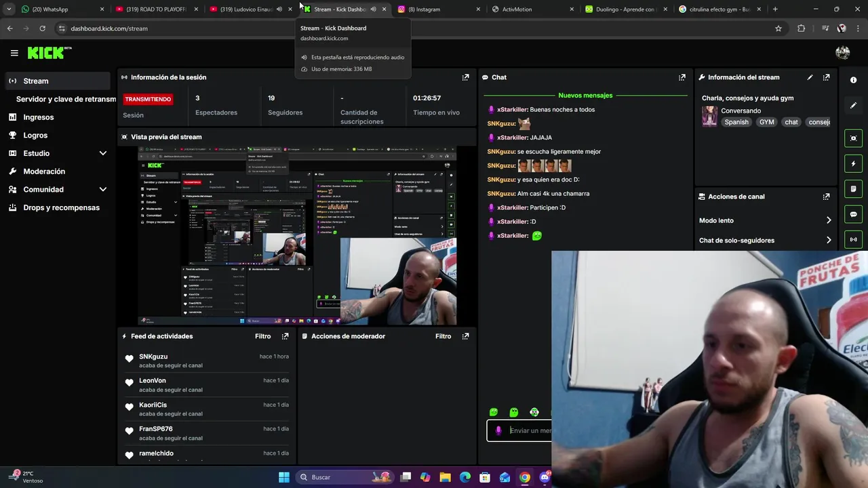Click LeonVon in the activity feed

153,381
